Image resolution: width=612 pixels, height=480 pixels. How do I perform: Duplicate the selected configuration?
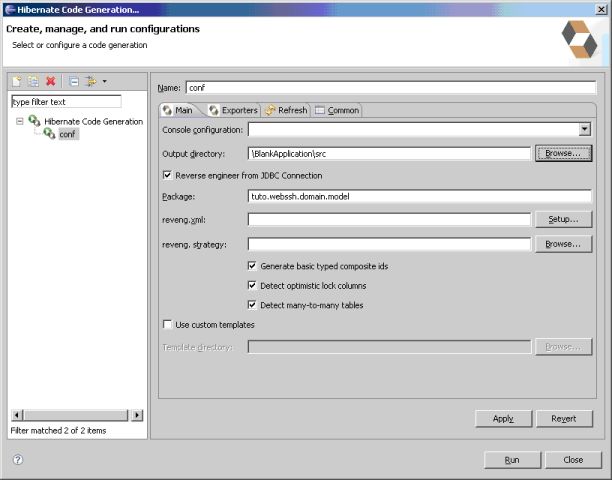point(33,81)
